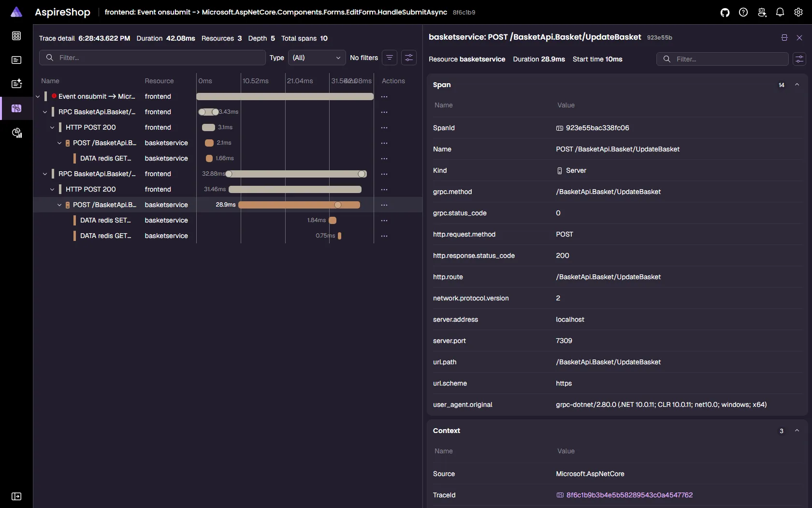Collapse the Event onsubmit root span
Image resolution: width=812 pixels, height=508 pixels.
(x=38, y=97)
